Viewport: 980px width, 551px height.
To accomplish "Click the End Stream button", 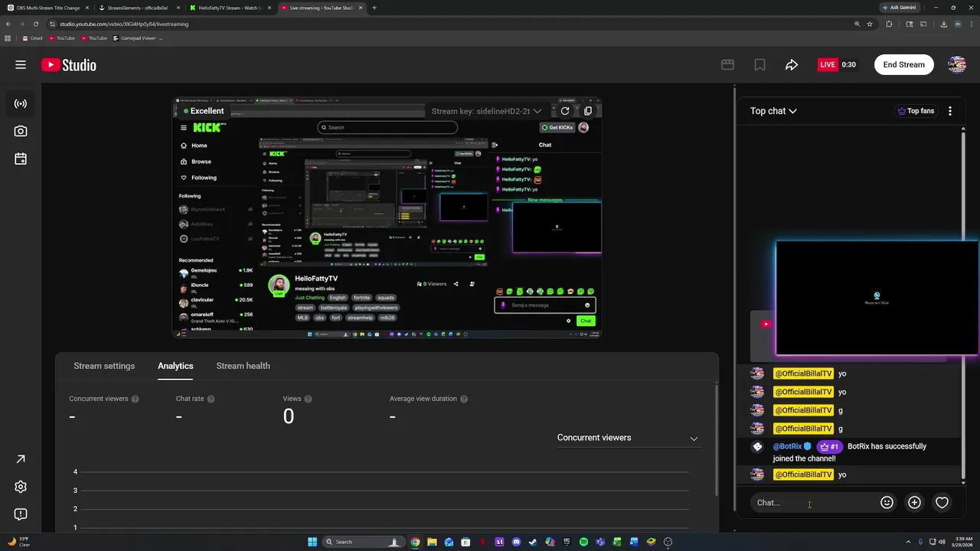I will pos(903,65).
